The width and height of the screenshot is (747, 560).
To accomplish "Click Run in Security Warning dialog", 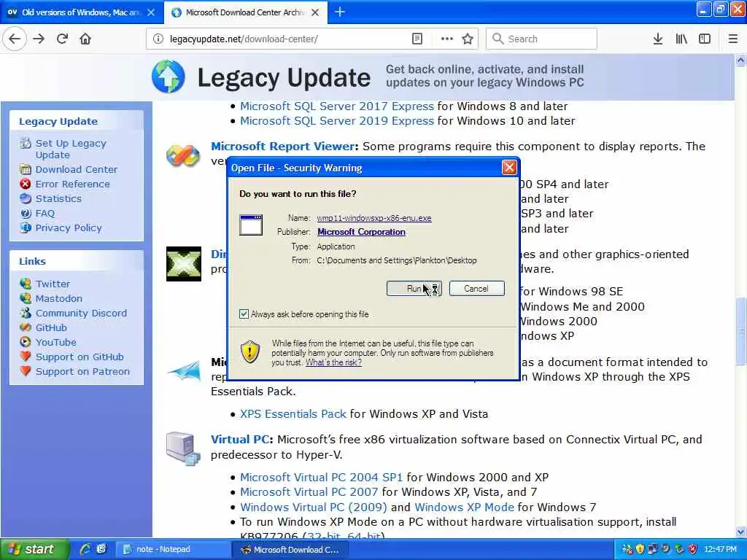I will (x=414, y=289).
